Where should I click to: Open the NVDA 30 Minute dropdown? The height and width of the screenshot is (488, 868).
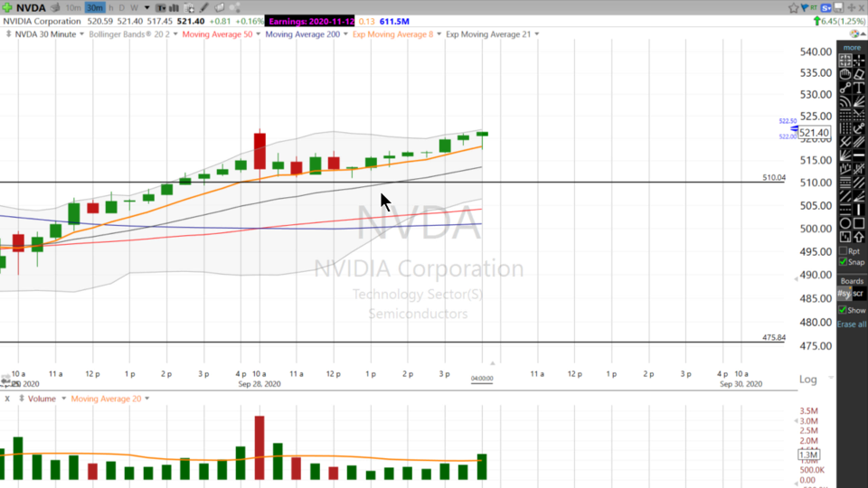click(x=81, y=34)
